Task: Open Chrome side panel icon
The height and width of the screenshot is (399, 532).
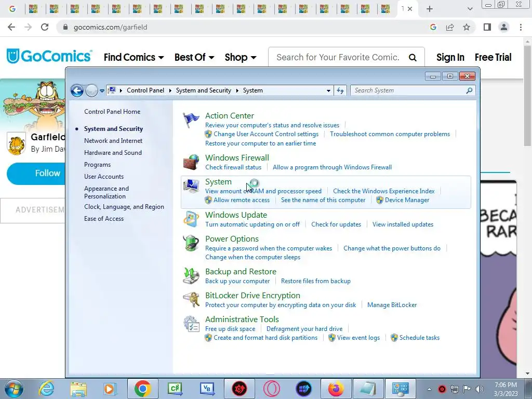Action: pyautogui.click(x=487, y=27)
